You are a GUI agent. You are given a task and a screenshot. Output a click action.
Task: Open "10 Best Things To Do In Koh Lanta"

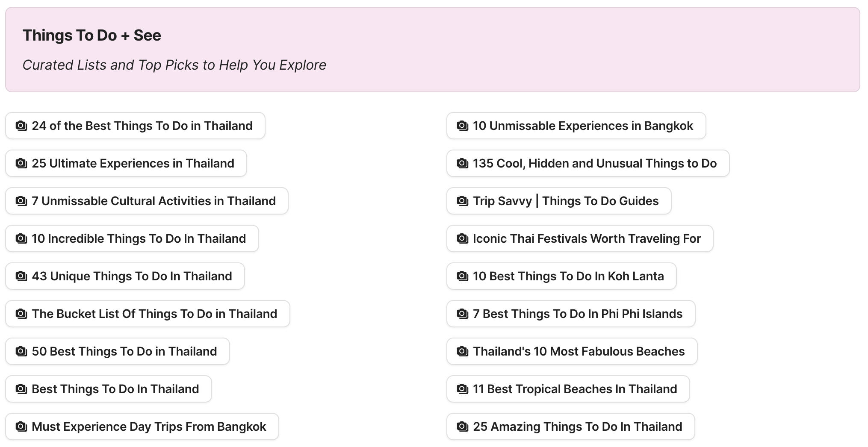click(x=561, y=276)
